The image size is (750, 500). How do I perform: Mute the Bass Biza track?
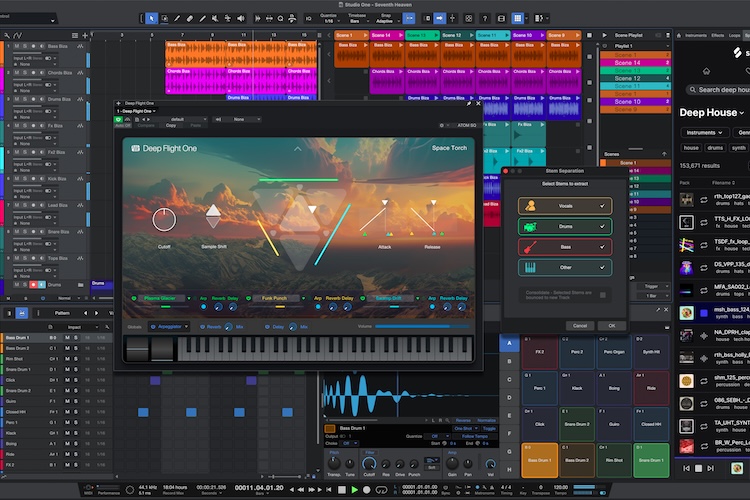tap(17, 46)
